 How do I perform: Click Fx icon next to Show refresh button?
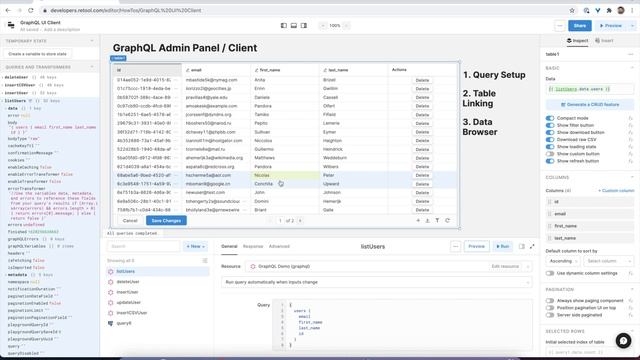click(631, 161)
